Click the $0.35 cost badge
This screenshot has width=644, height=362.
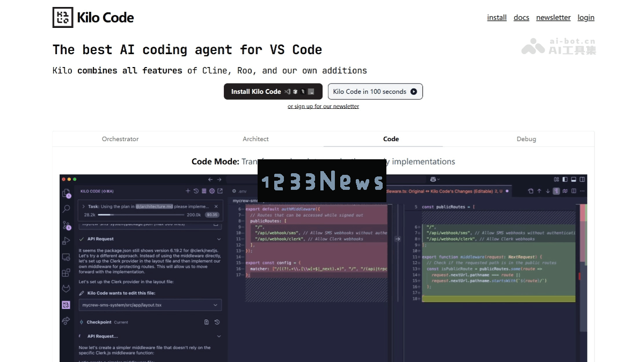pyautogui.click(x=213, y=215)
